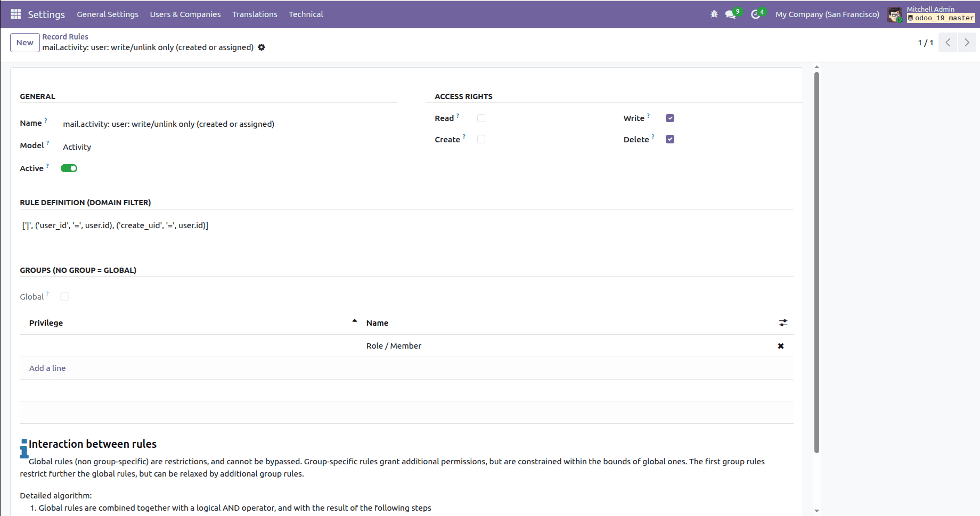This screenshot has width=980, height=516.
Task: Go to previous record with left pager arrow
Action: coord(948,42)
